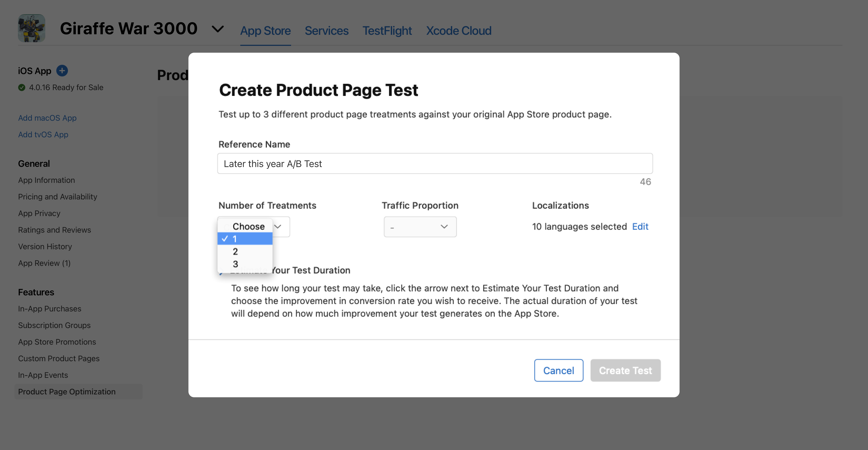Viewport: 868px width, 450px height.
Task: Click the General section heading
Action: (34, 164)
